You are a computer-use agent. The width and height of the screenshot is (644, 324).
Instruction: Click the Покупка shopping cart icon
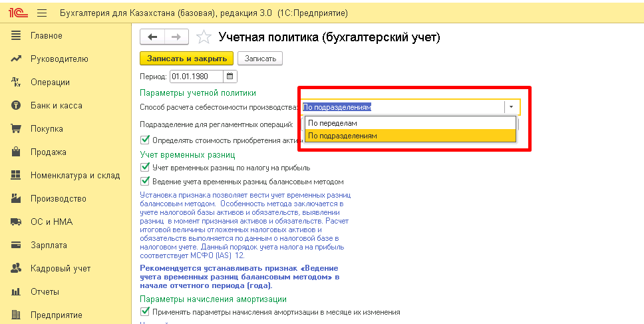(x=17, y=129)
